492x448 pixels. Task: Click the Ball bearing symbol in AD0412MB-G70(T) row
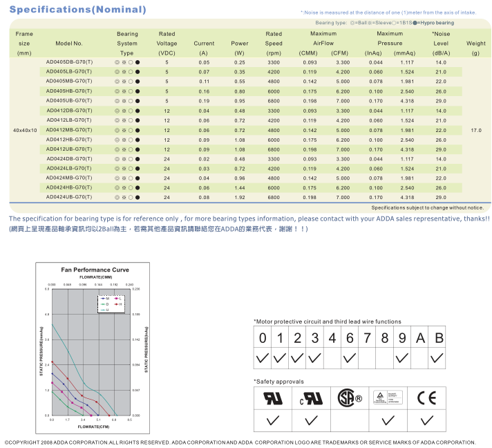point(117,130)
